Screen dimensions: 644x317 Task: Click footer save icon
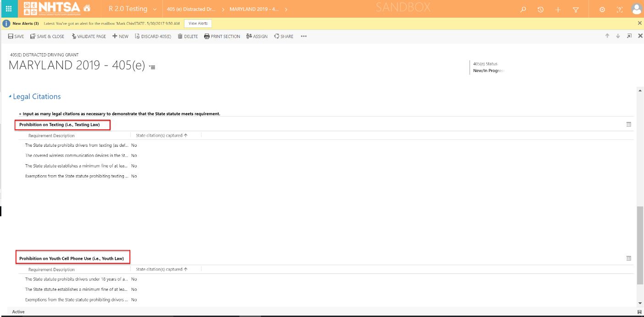[x=639, y=312]
